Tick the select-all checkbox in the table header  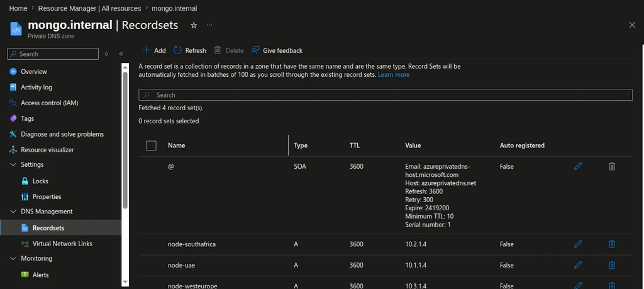(x=151, y=145)
